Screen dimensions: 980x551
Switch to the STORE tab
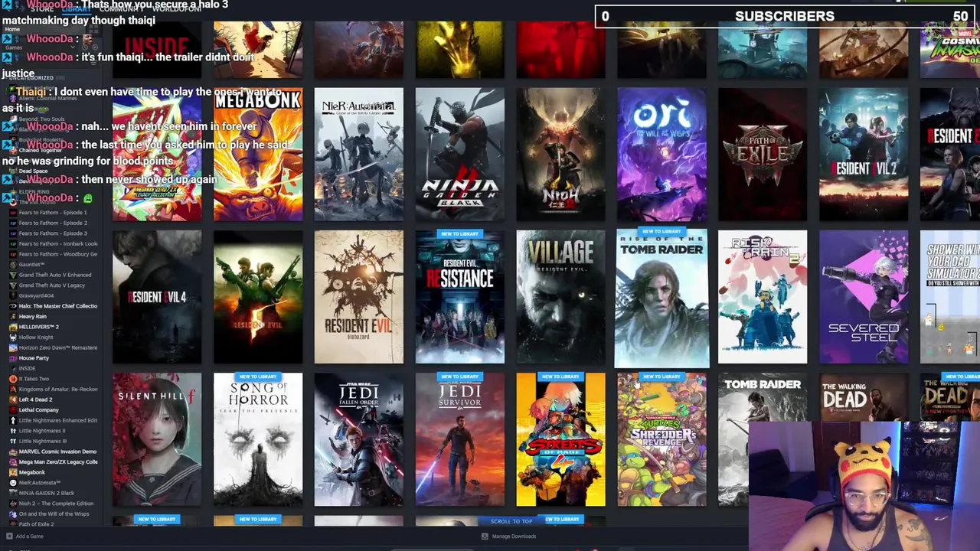click(x=42, y=9)
